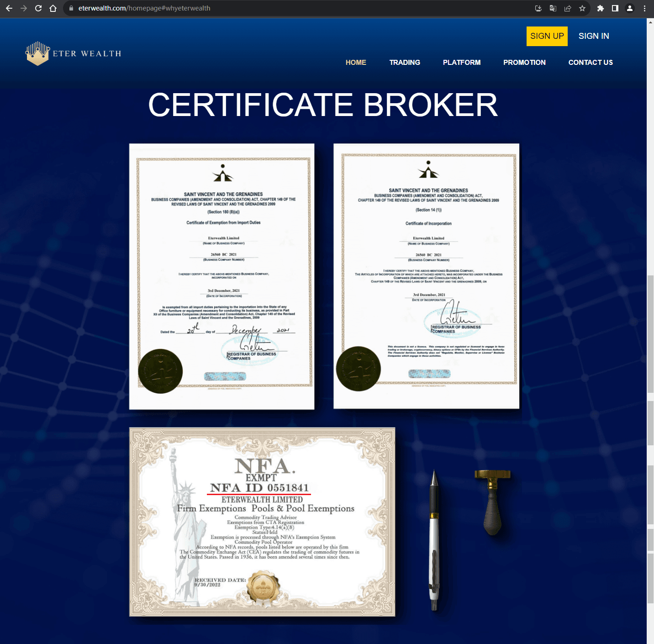Open the PLATFORM menu item
Viewport: 654px width, 644px height.
click(462, 63)
